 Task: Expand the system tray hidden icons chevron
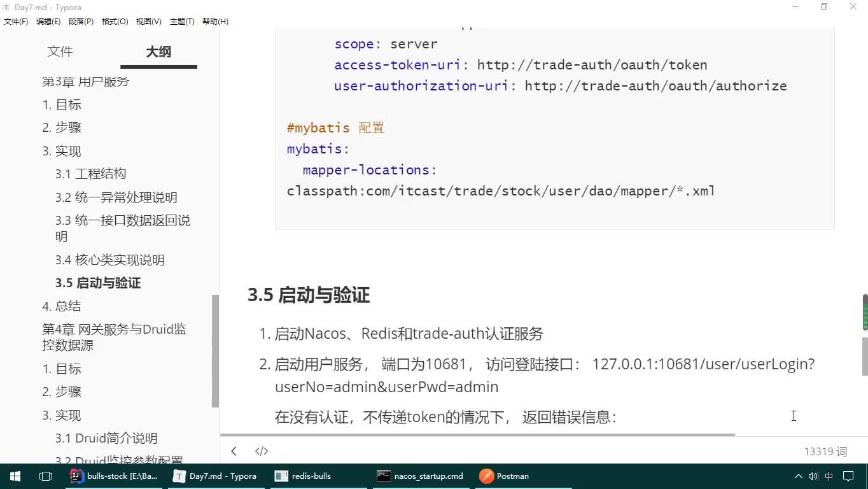(x=798, y=476)
